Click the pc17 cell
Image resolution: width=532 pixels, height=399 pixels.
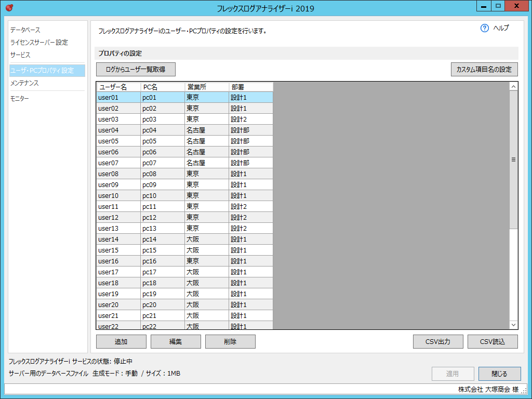(163, 272)
